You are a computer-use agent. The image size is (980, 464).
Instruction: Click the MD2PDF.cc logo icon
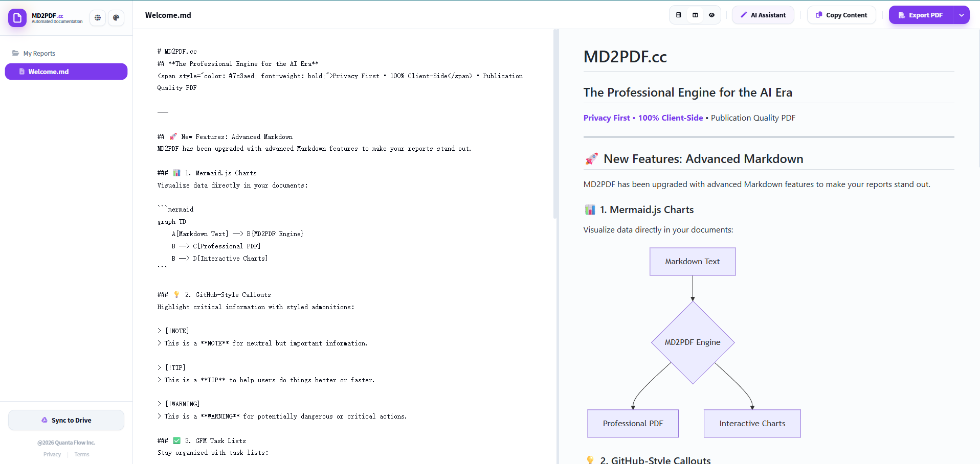click(x=17, y=18)
